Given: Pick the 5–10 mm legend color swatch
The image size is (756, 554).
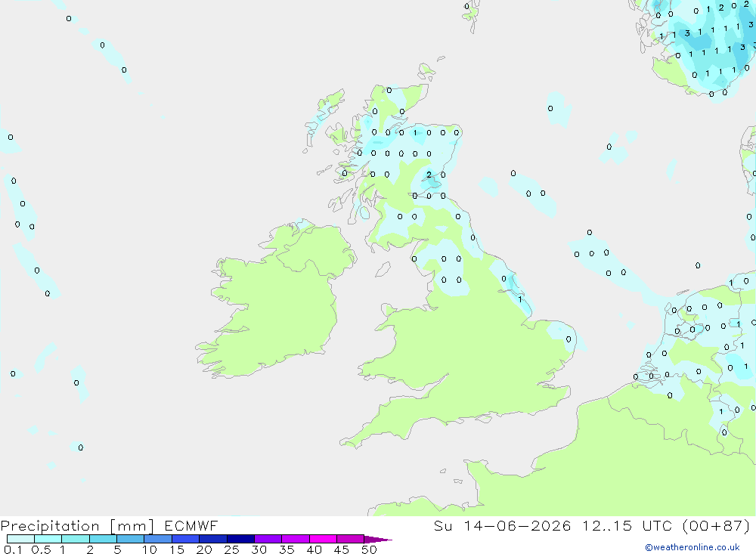Looking at the screenshot, I should pos(130,539).
